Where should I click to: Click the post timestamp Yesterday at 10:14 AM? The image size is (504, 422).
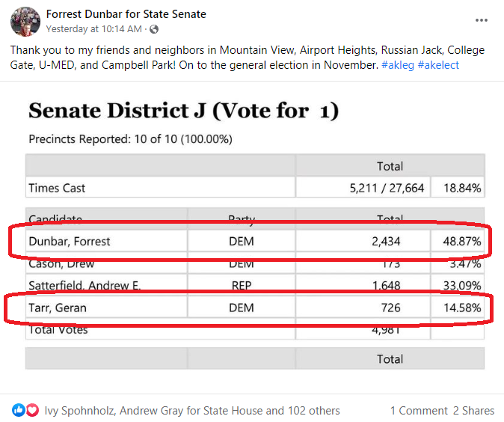[94, 29]
